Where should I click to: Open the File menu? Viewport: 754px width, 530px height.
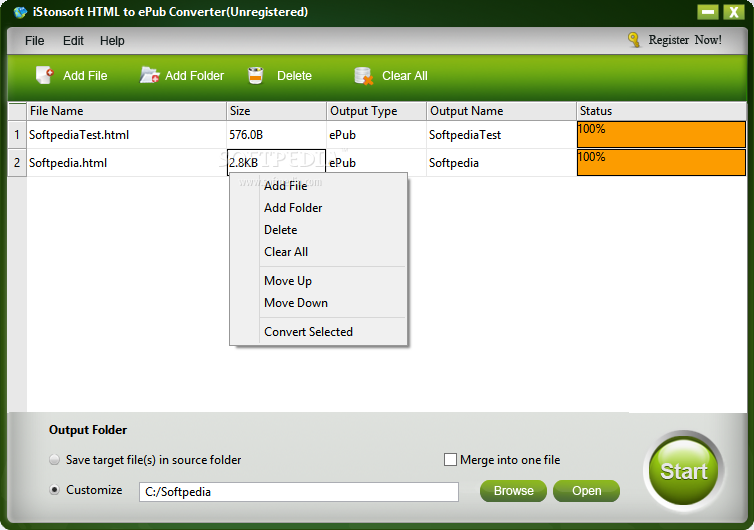(35, 41)
